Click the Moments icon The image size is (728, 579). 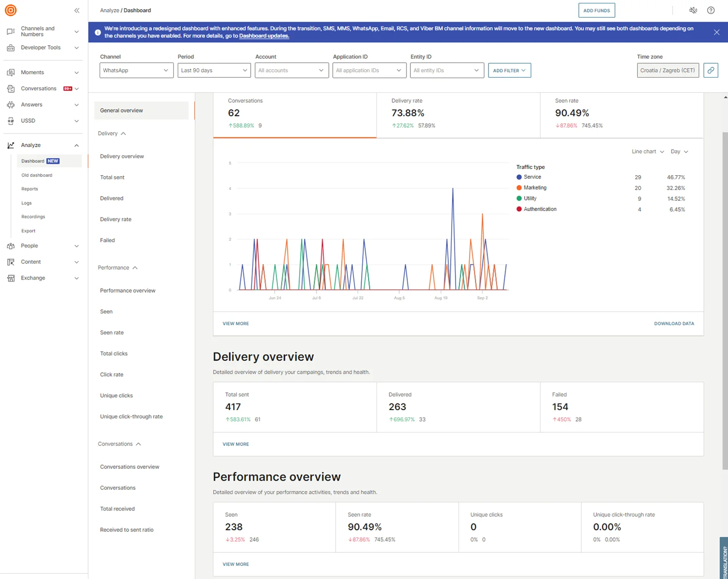11,72
